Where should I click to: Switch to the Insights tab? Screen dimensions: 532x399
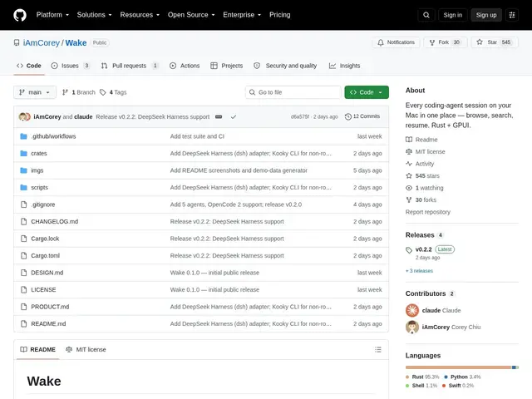click(x=344, y=66)
